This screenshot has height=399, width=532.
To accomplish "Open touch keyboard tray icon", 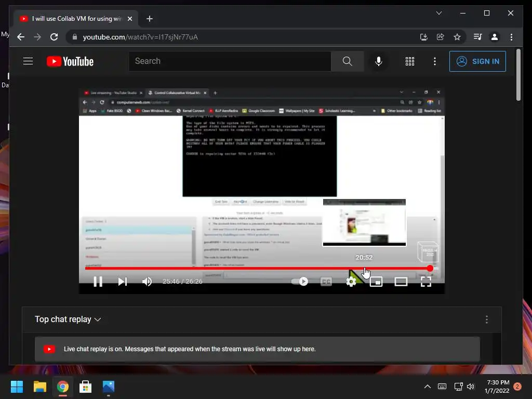I will (442, 387).
